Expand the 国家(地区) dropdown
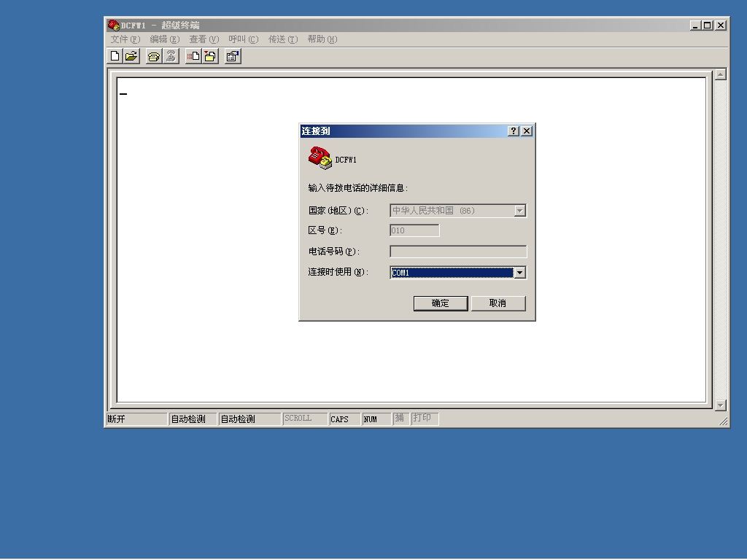747x560 pixels. (519, 211)
